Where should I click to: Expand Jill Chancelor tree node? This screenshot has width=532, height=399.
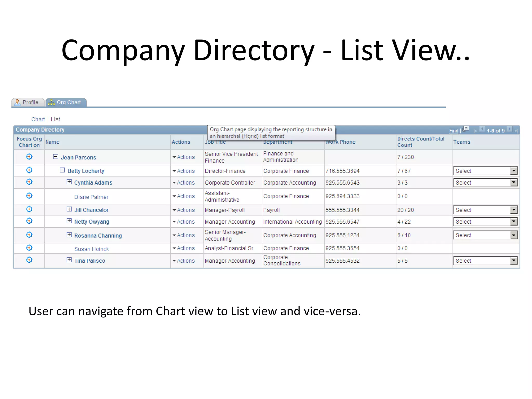pyautogui.click(x=69, y=209)
